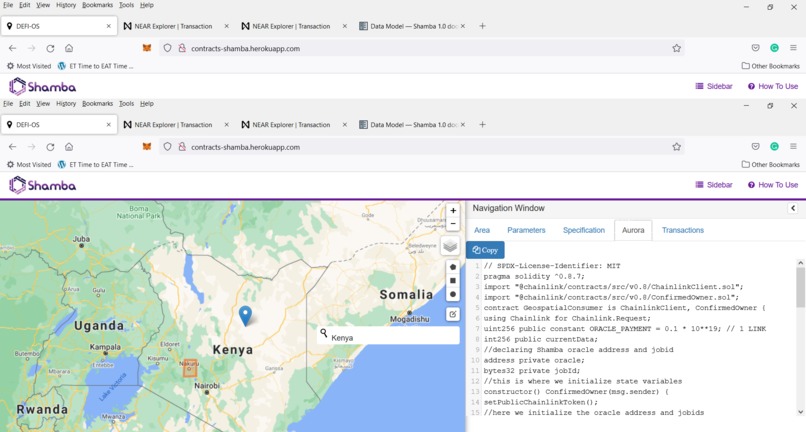This screenshot has width=806, height=432.
Task: Open Bookmarks menu in lower browser window
Action: click(x=97, y=103)
